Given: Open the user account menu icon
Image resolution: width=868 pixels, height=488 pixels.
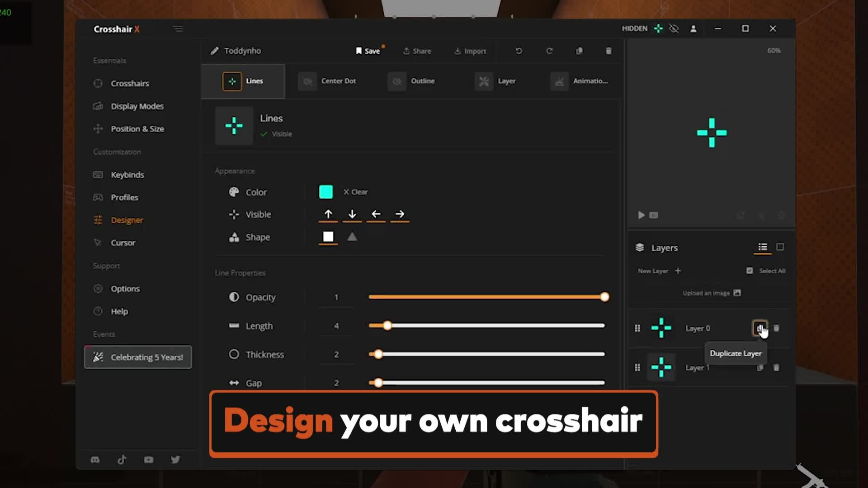Looking at the screenshot, I should [x=693, y=28].
